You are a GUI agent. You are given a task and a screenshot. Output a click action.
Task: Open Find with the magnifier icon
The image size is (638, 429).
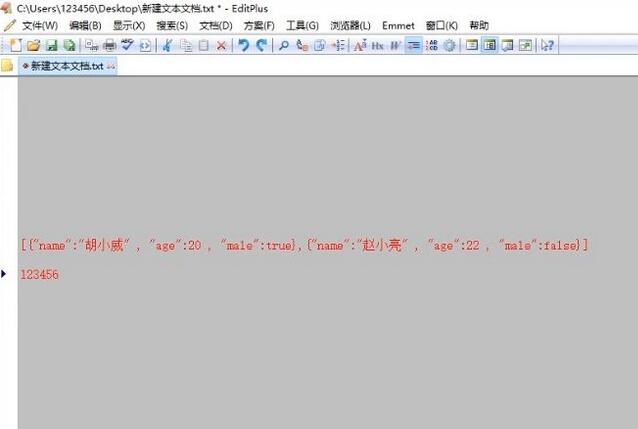pos(284,45)
